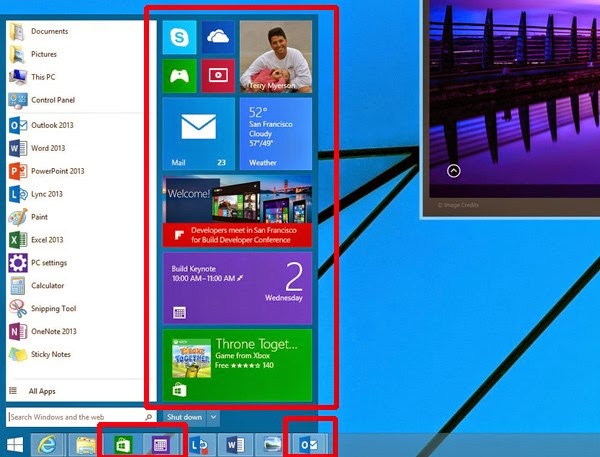Screen dimensions: 600x457
Task: Open the Throne Together store tile
Action: [237, 365]
